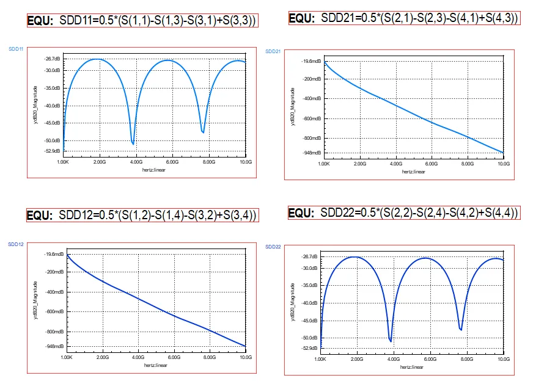The width and height of the screenshot is (533, 392).
Task: Click the 2.00G tick label on SDD22 graph
Action: click(357, 359)
